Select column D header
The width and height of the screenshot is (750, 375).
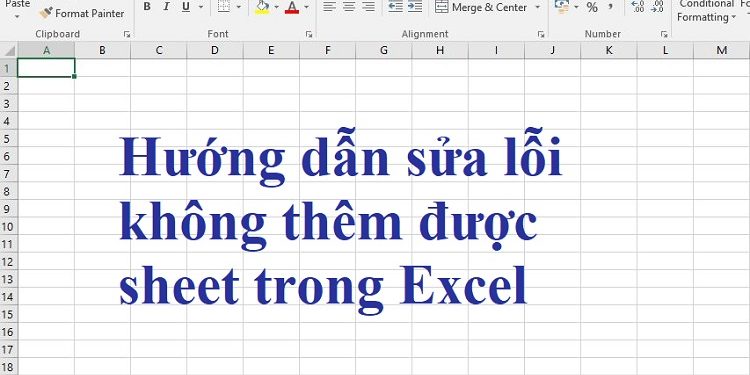(x=215, y=50)
